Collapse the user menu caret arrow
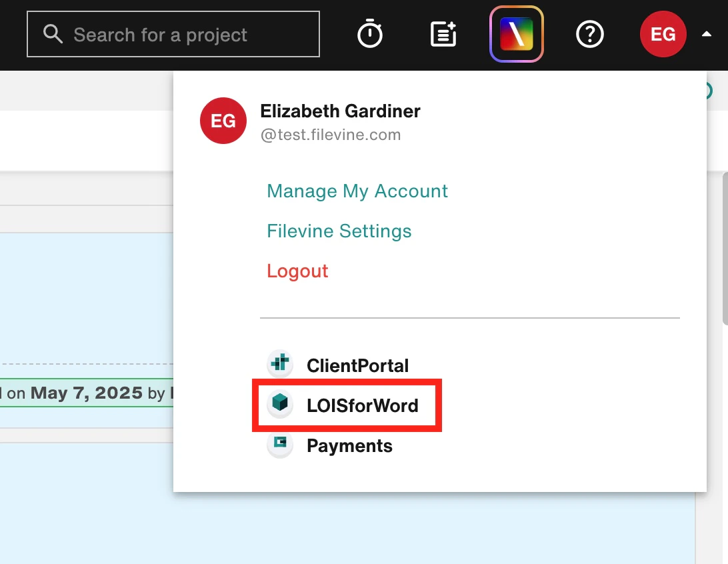 coord(706,33)
